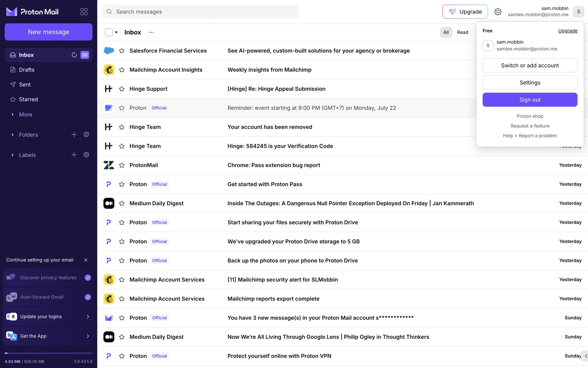Image resolution: width=588 pixels, height=368 pixels.
Task: Filter messages by the Read tab
Action: tap(462, 32)
